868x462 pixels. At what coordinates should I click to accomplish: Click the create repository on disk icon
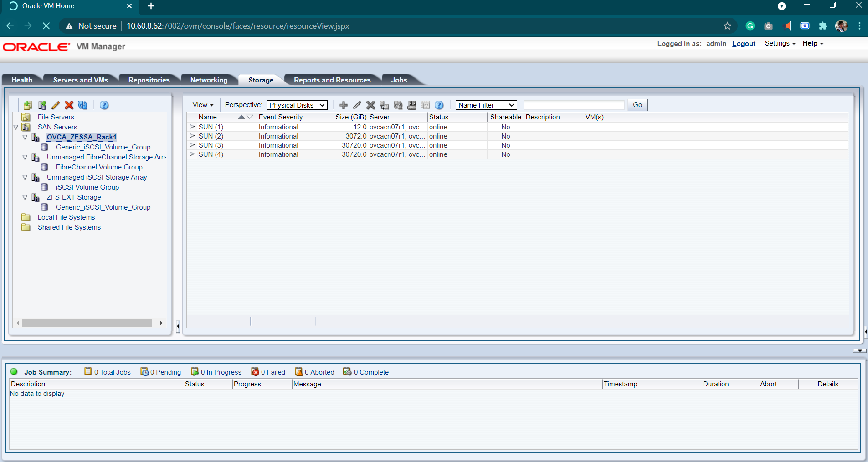(x=412, y=105)
